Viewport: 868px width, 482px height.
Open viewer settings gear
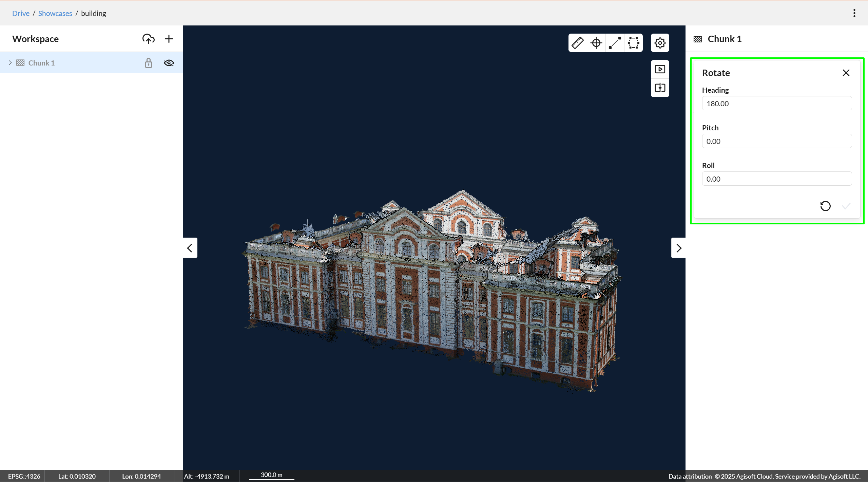point(660,43)
